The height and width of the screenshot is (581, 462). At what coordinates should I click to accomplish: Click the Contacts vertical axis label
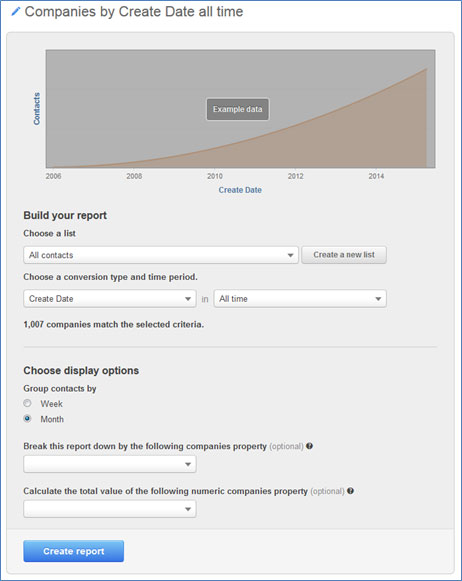coord(36,109)
